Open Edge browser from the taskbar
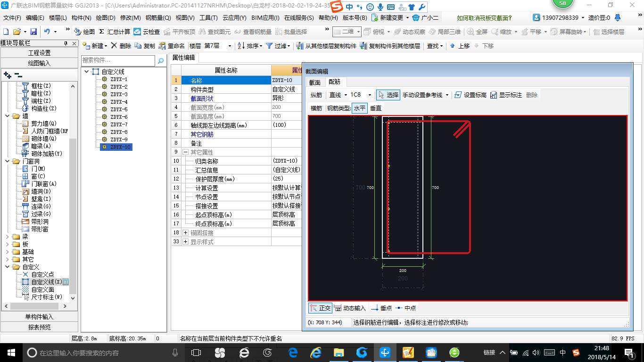Image resolution: width=644 pixels, height=362 pixels. pyautogui.click(x=293, y=353)
